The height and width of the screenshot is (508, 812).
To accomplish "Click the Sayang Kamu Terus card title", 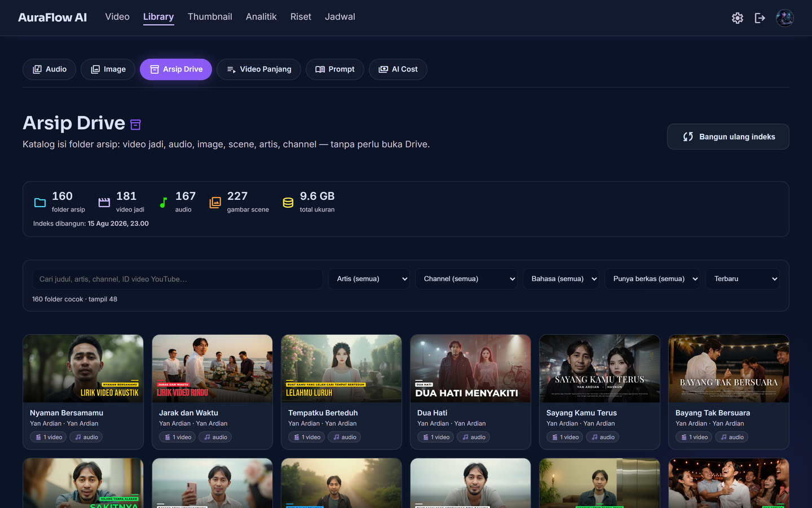I will [581, 413].
